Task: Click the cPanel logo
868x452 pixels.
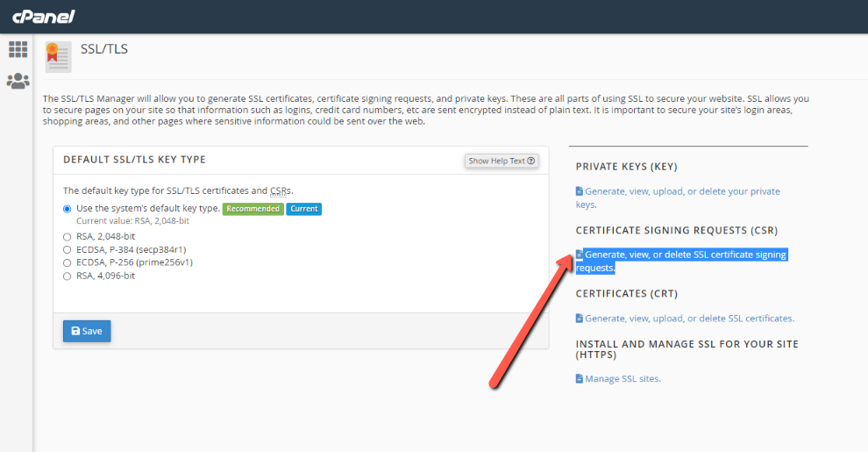Action: click(43, 17)
